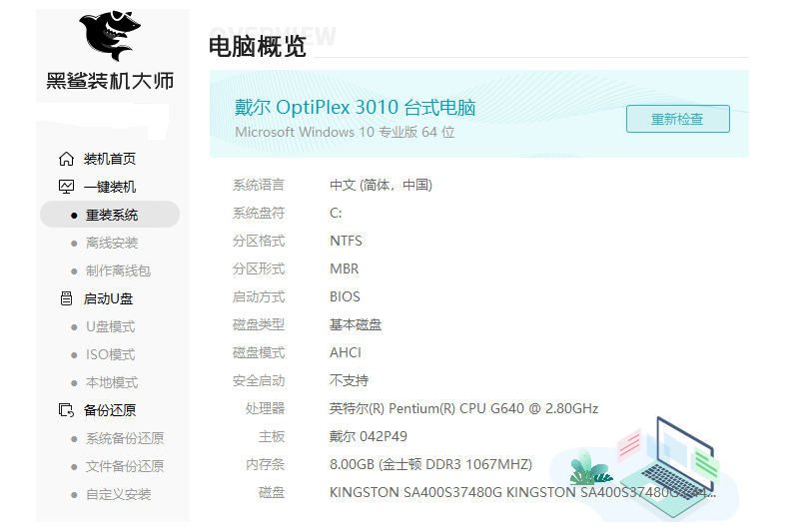Image resolution: width=799 pixels, height=532 pixels.
Task: Click the 重新检查 button
Action: point(678,119)
